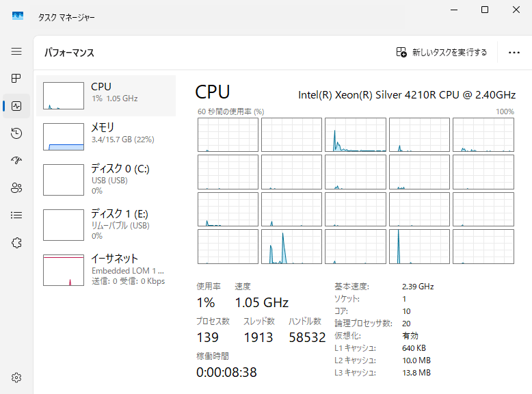Maximize the Task Manager window
This screenshot has width=532, height=394.
(484, 10)
